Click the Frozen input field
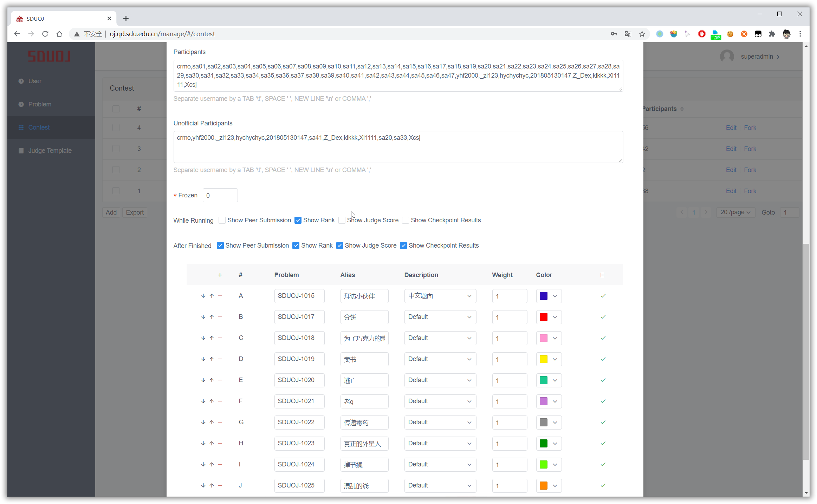Screen dimensions: 817x504 pyautogui.click(x=220, y=195)
